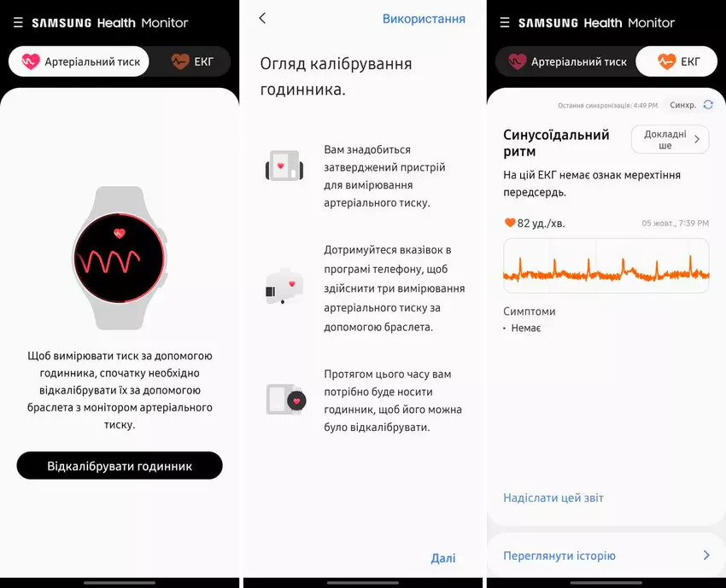726x588 pixels.
Task: Open Переглянути історію chevron row
Action: point(606,556)
